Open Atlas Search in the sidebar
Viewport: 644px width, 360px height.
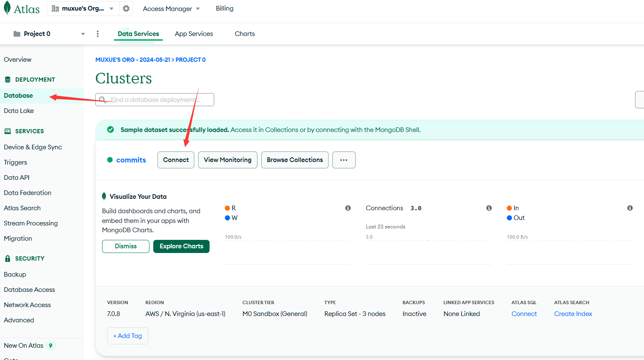point(22,208)
